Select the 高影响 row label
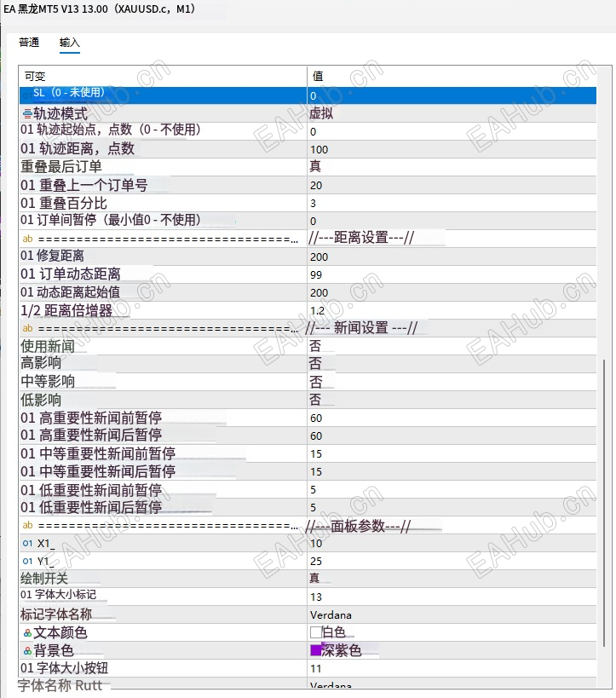 pyautogui.click(x=41, y=363)
